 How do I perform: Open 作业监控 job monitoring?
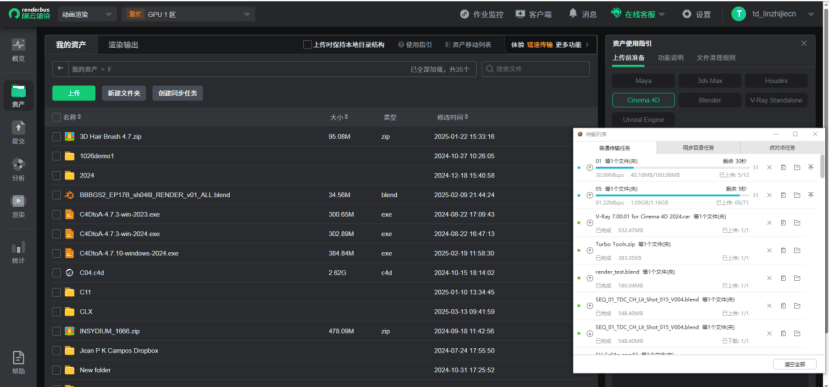[481, 14]
